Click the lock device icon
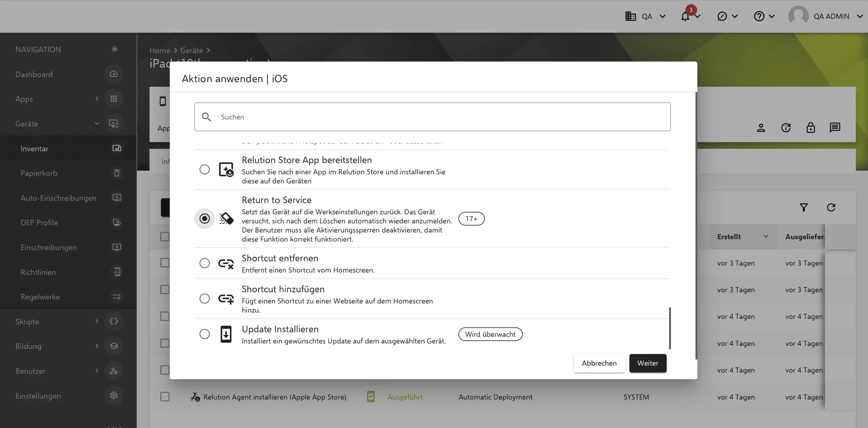This screenshot has height=428, width=868. click(x=810, y=128)
